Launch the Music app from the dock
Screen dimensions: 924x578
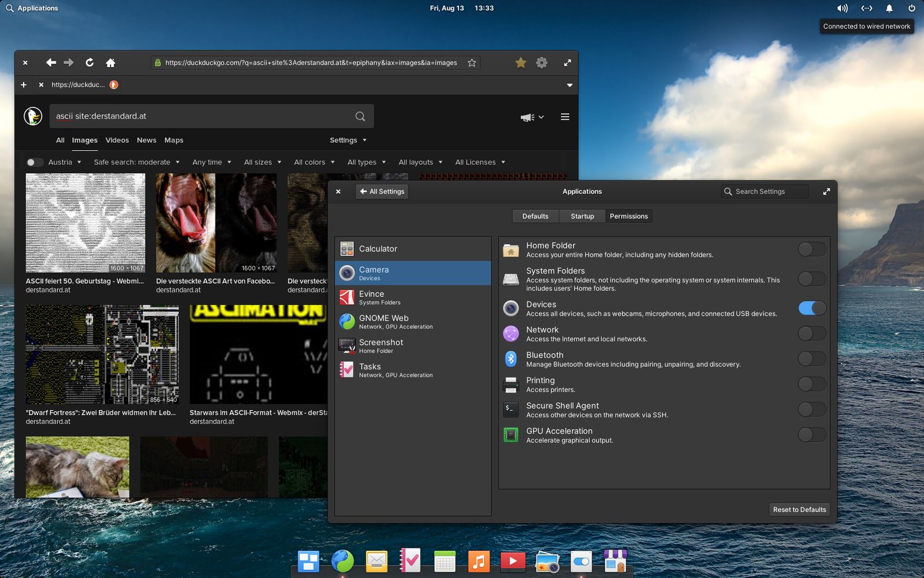(479, 560)
